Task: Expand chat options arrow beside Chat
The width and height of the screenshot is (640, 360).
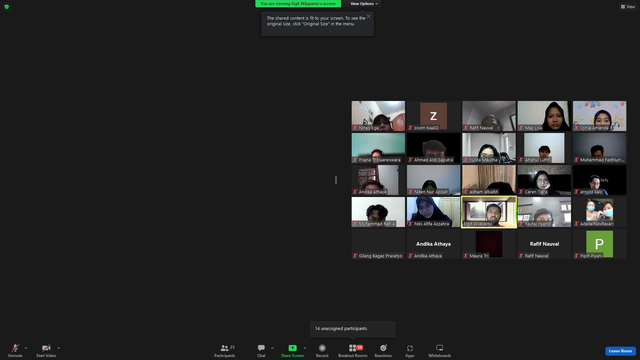Action: coord(272,348)
